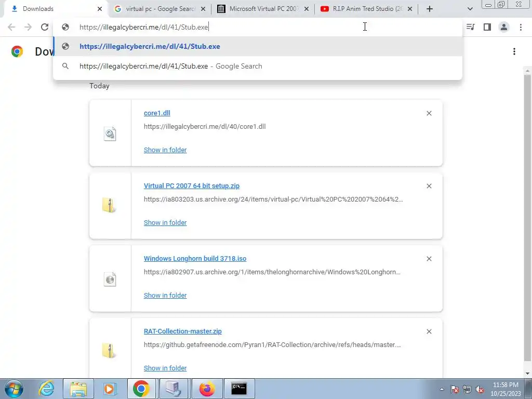The height and width of the screenshot is (399, 532).
Task: Click the scrollbar down arrow
Action: [x=527, y=374]
